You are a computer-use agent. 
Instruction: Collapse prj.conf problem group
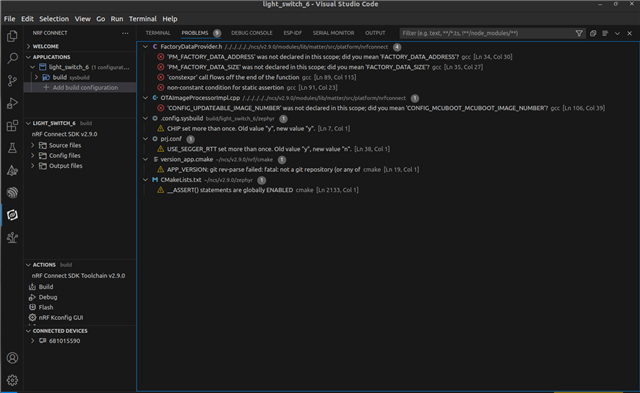pos(145,139)
